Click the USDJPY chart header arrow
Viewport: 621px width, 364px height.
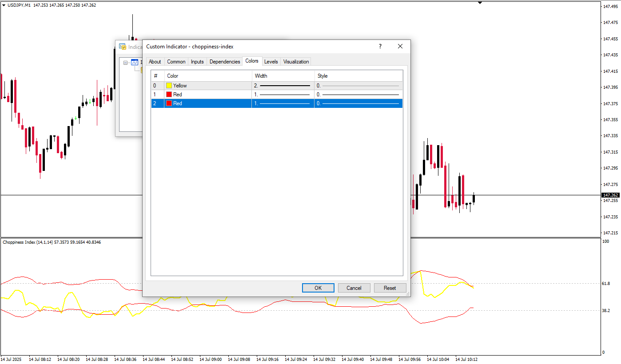tap(4, 5)
